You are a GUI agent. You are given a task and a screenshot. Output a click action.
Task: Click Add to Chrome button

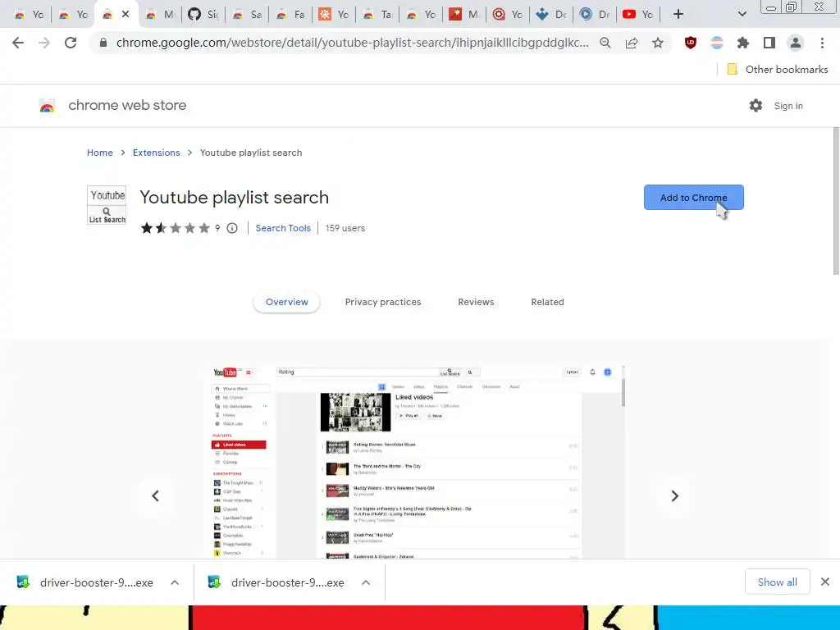pos(693,197)
